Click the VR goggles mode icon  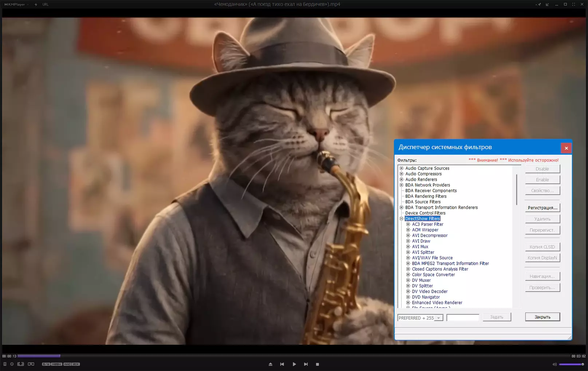coord(31,364)
